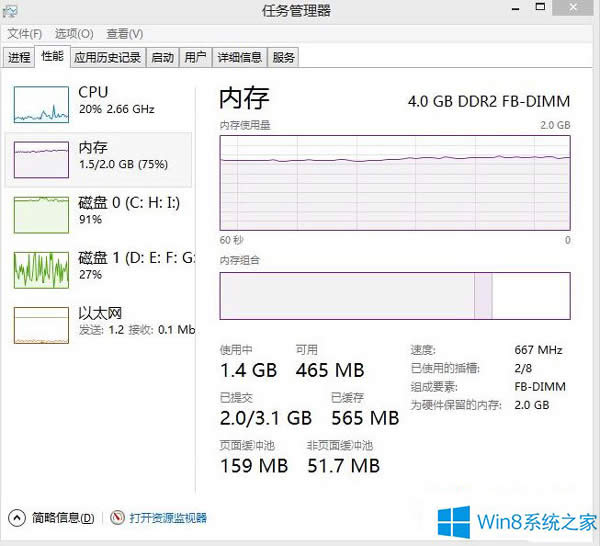Switch to the 应用历史记录 tab
The image size is (600, 546).
pos(107,58)
